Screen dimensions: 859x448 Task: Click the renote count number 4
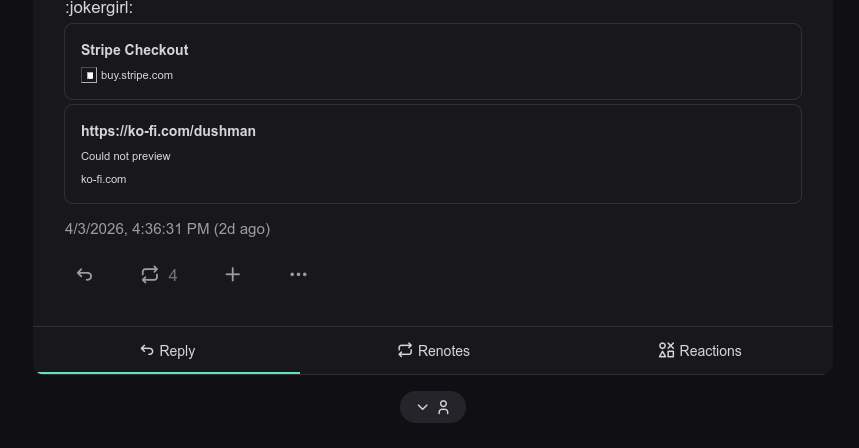[173, 275]
